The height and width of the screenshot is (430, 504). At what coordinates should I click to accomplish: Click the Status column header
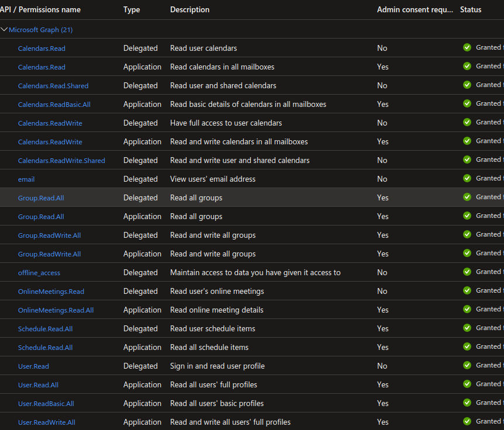click(470, 9)
